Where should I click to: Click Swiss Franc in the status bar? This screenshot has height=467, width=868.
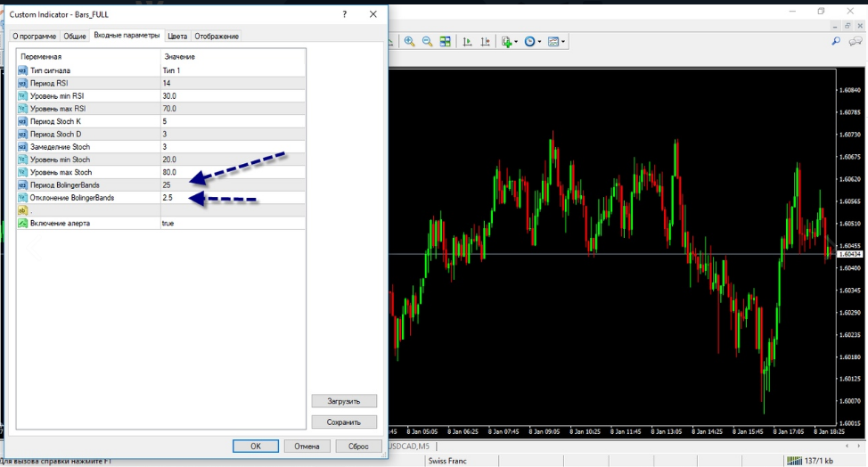click(x=447, y=461)
